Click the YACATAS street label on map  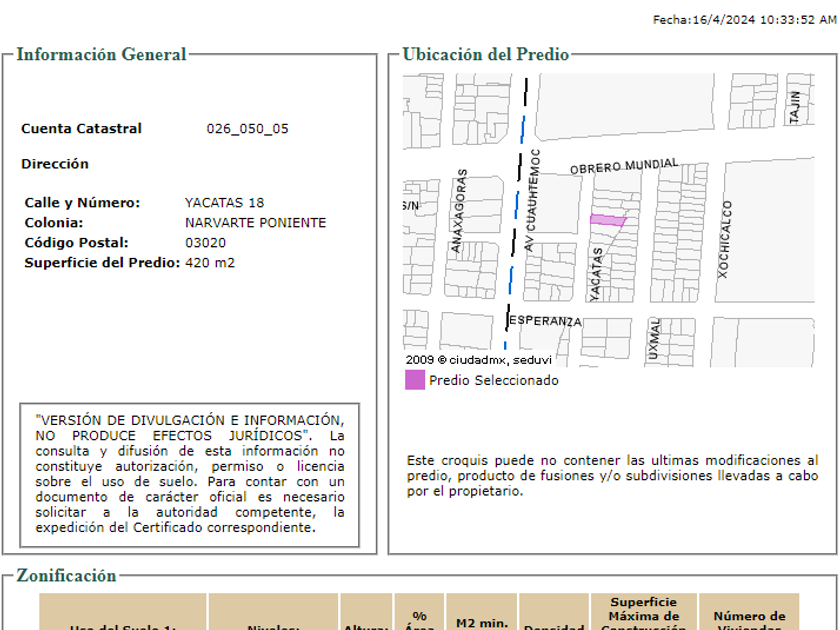[x=596, y=274]
